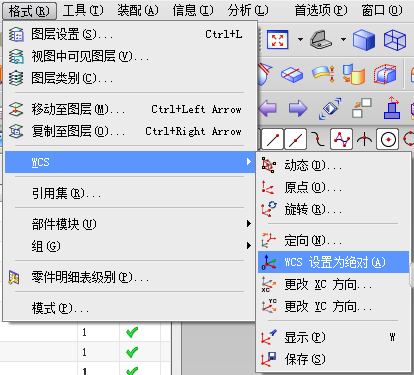The width and height of the screenshot is (414, 375).
Task: Click the YC direction icon
Action: pos(269,306)
